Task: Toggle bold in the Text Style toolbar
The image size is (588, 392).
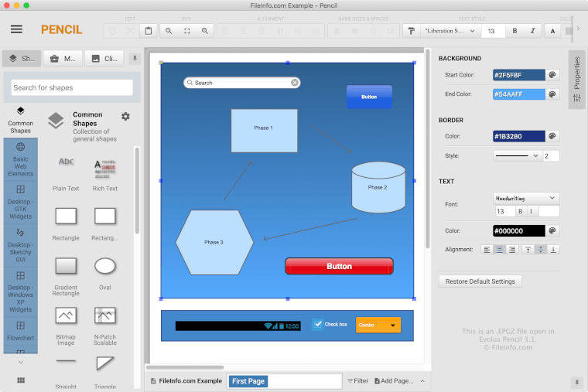Action: pos(514,31)
